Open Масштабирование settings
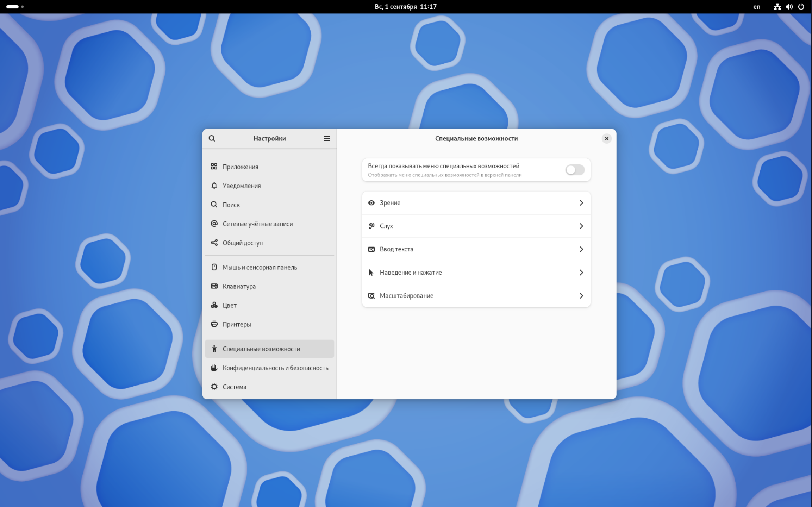 [x=476, y=295]
